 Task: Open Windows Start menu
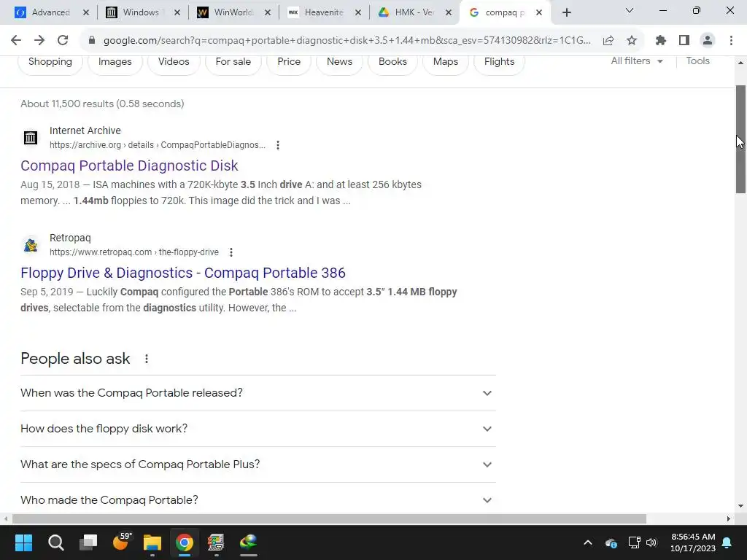23,542
